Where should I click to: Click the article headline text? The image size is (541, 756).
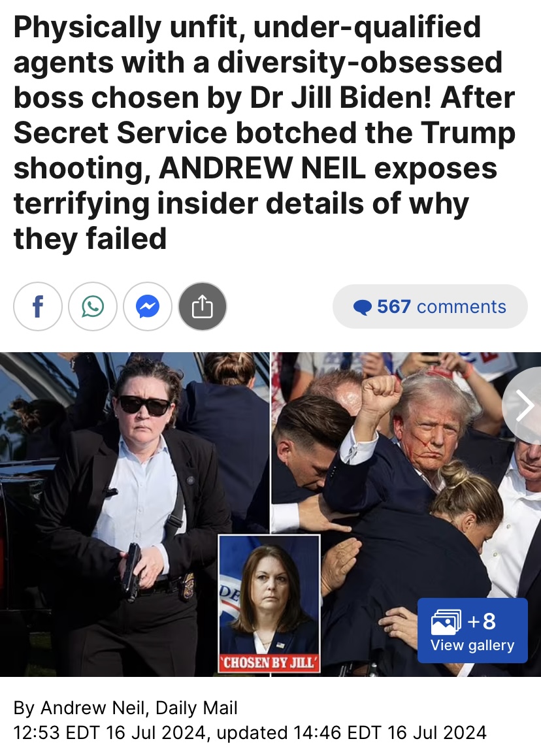[x=264, y=133]
